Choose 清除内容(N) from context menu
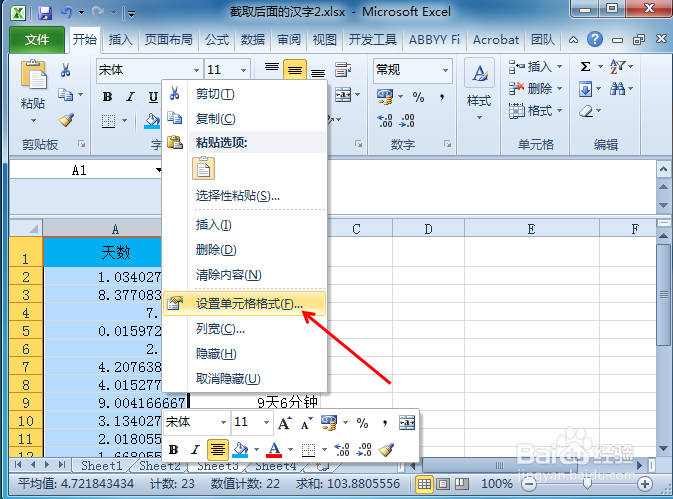Viewport: 673px width, 499px height. pos(244,275)
